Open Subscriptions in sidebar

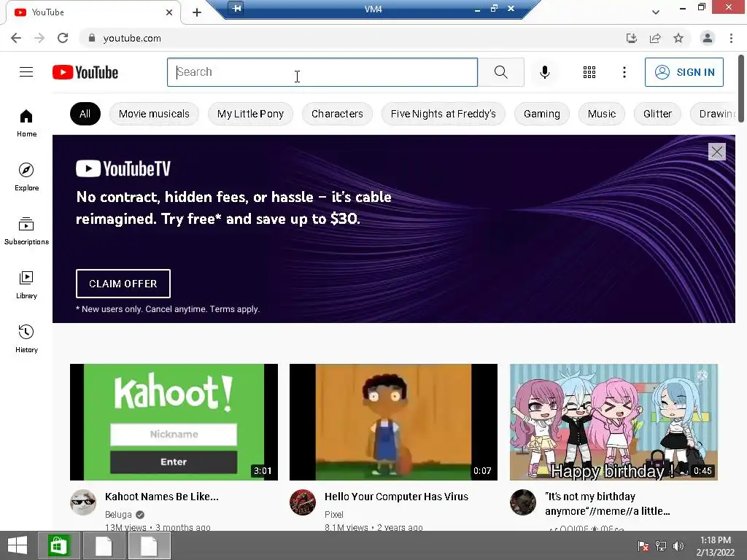tap(26, 230)
